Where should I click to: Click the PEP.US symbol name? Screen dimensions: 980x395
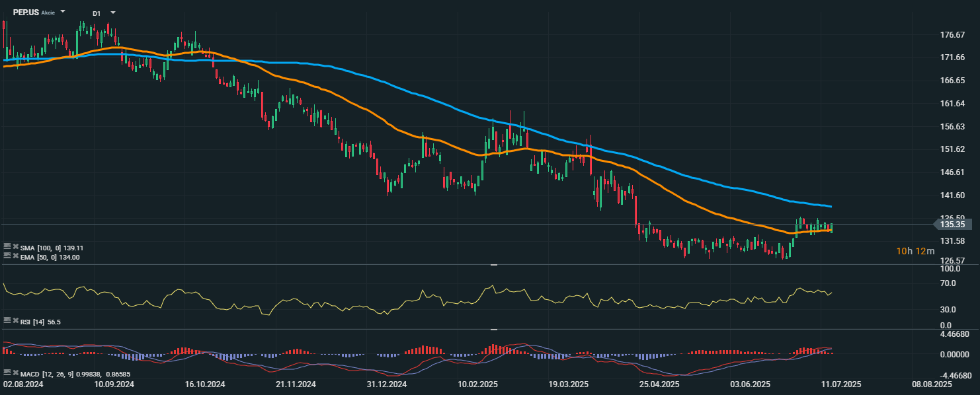[x=26, y=13]
